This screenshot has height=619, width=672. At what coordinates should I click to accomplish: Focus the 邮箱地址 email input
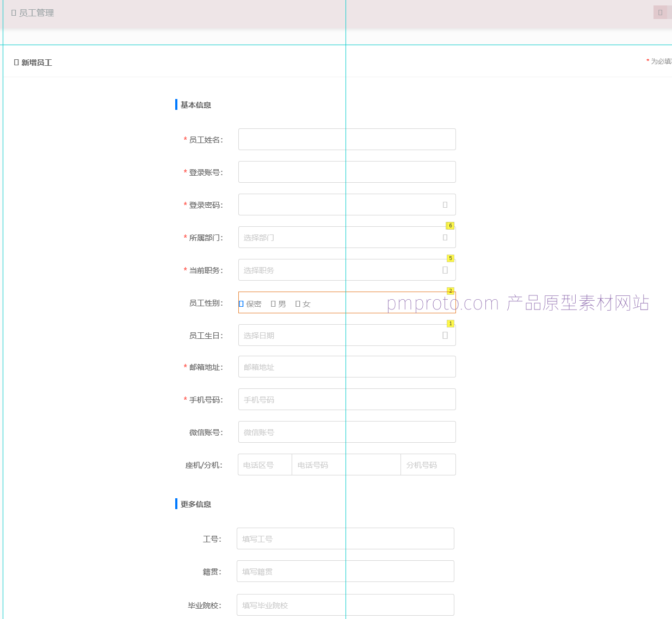[x=347, y=367]
